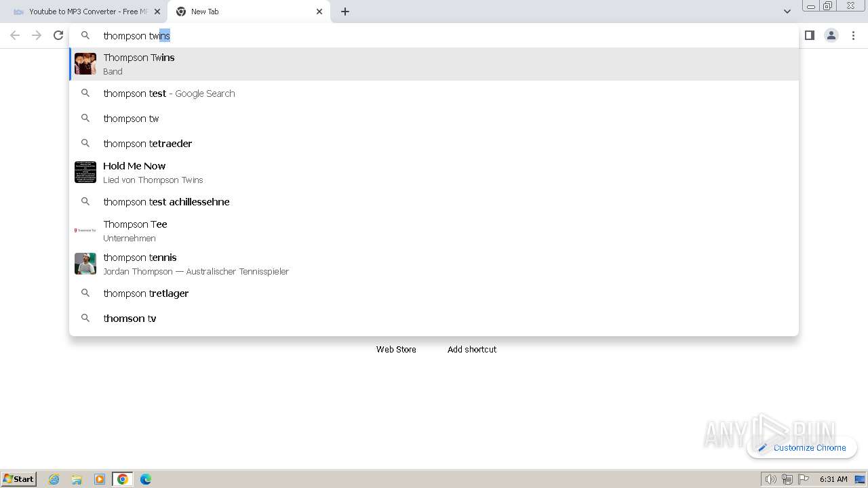Click the Jordan Thompson photo thumbnail

tap(85, 264)
